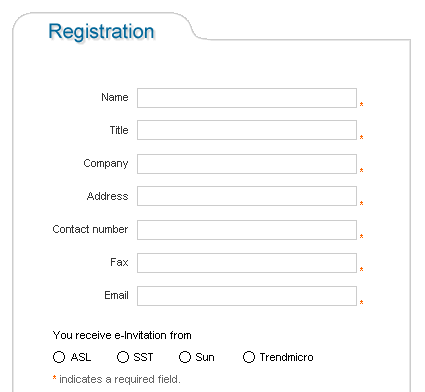Pick the Trendmicro radio option
425x392 pixels.
pyautogui.click(x=249, y=357)
